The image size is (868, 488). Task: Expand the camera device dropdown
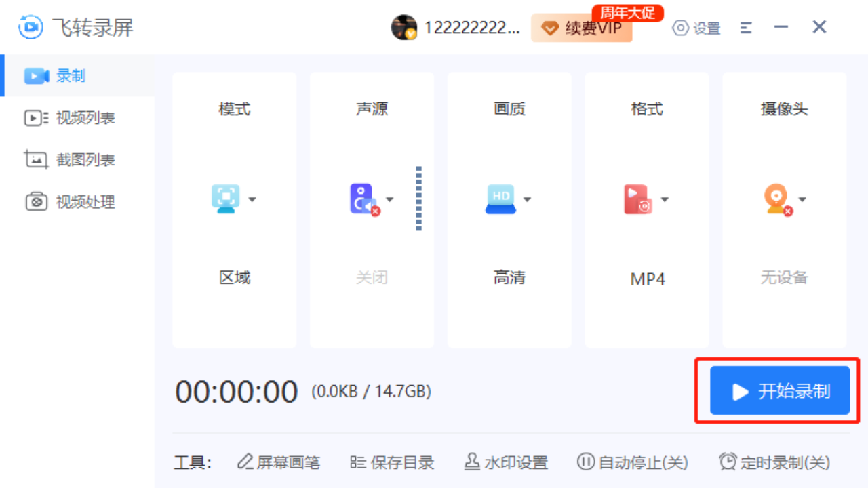pos(802,199)
